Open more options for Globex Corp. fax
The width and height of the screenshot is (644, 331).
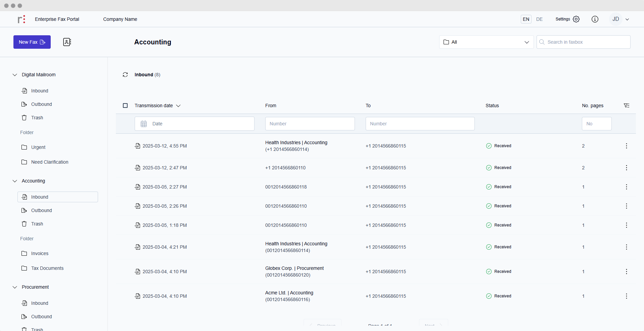(x=627, y=272)
